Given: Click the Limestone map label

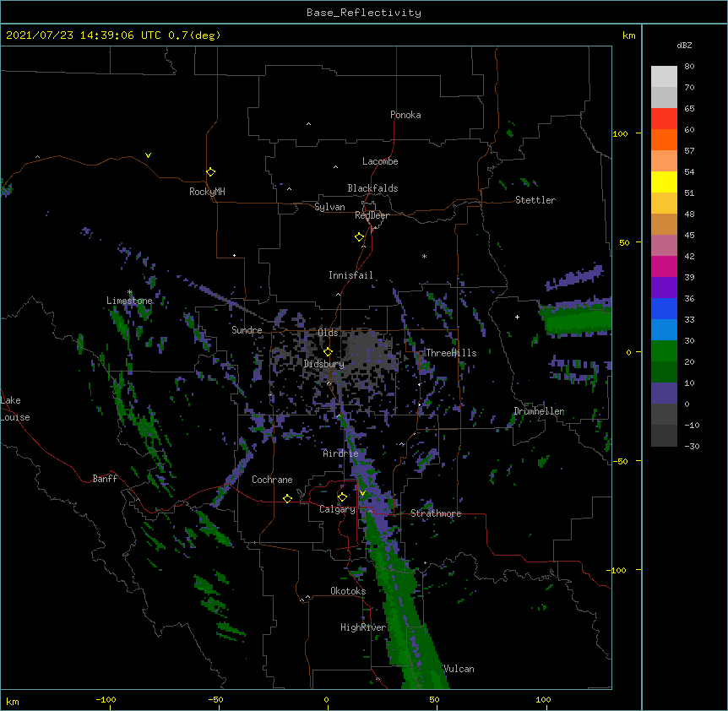Looking at the screenshot, I should (x=129, y=301).
